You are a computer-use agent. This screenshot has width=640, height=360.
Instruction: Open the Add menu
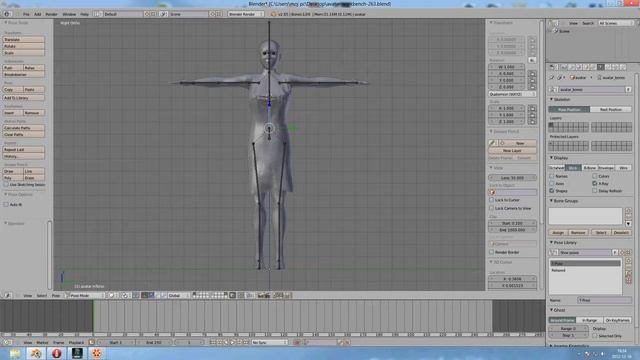coord(38,14)
